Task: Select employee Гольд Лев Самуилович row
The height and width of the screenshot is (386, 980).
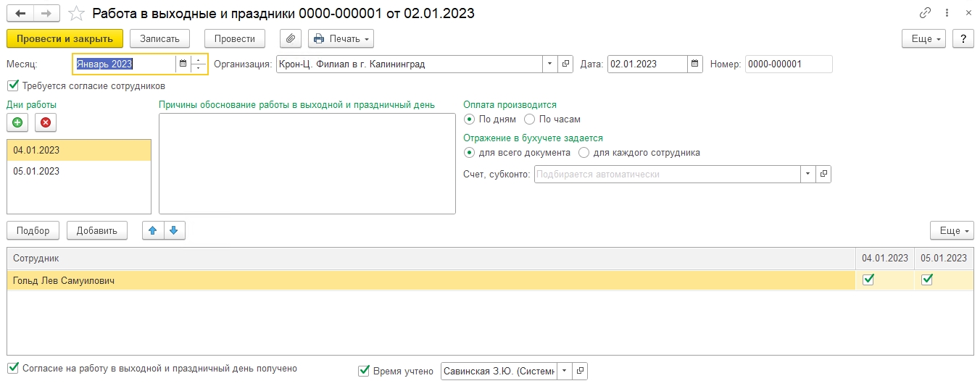Action: tap(431, 280)
